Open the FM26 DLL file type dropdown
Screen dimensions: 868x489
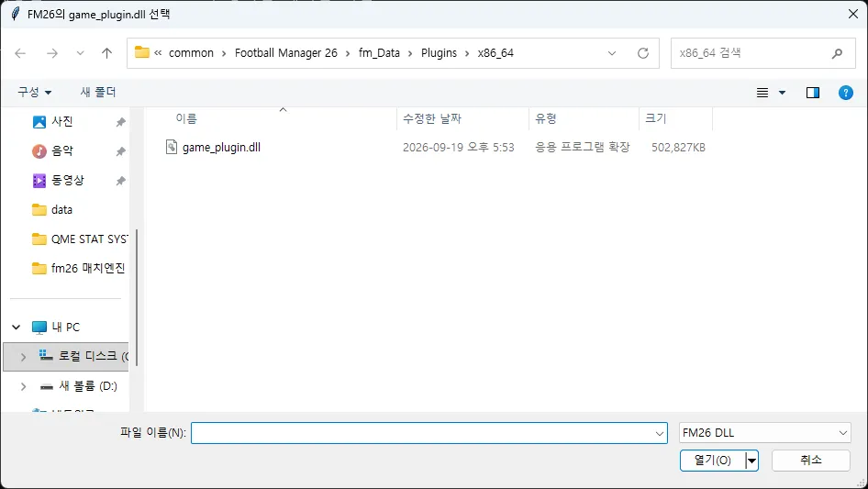click(764, 433)
